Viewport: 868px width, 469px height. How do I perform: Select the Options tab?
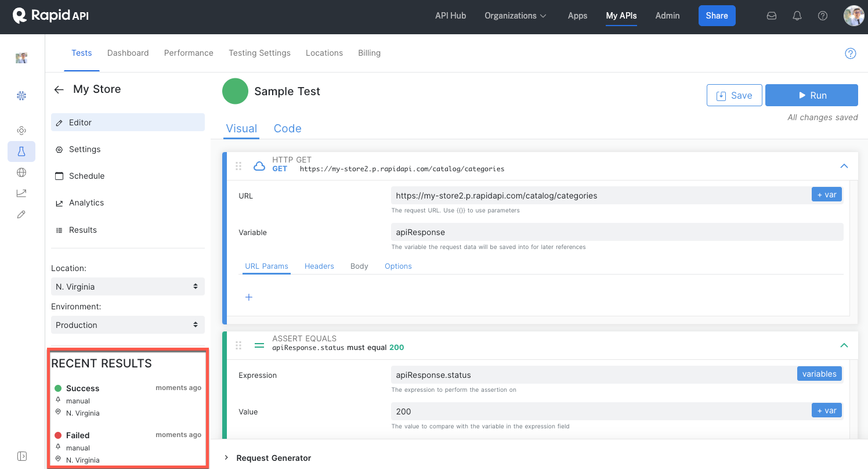tap(398, 266)
